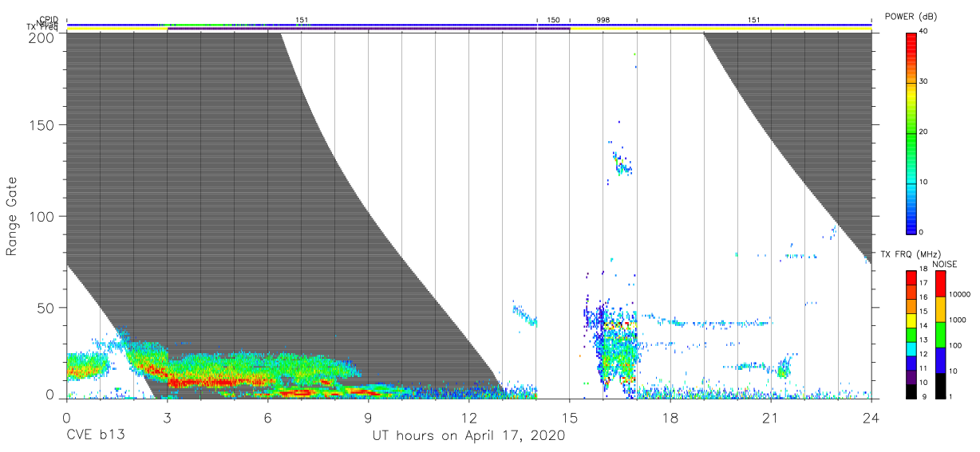Viewport: 980px width, 452px height.
Task: Click the green swatch in the NOISE legend
Action: 940,335
